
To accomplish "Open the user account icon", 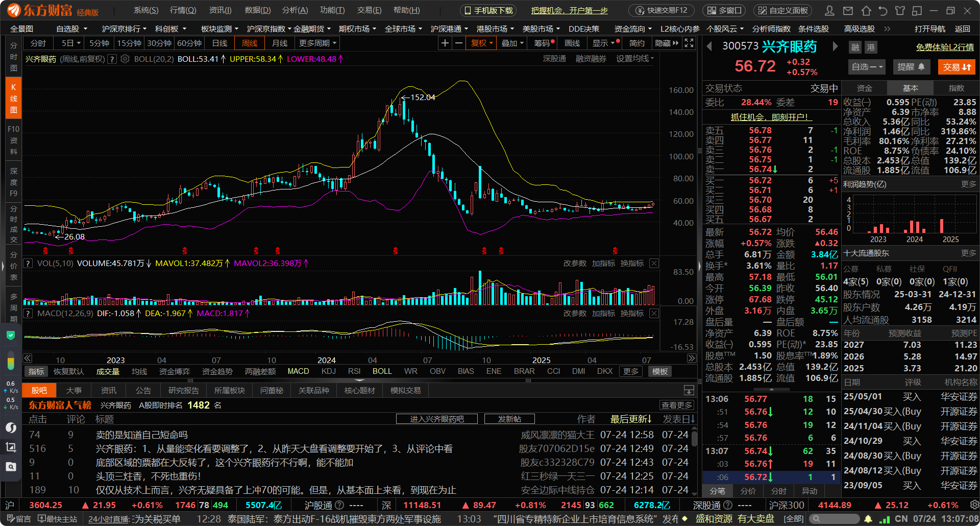I will 830,10.
